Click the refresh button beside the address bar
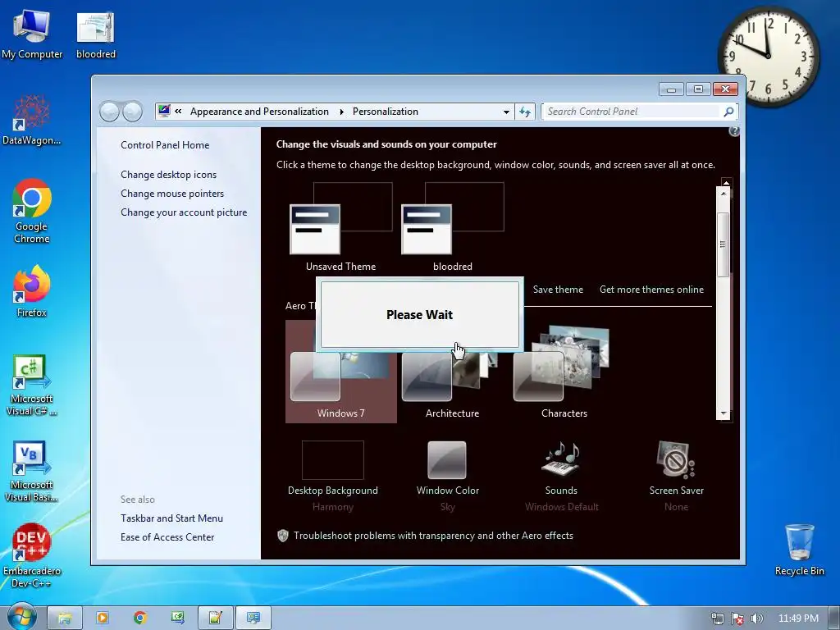This screenshot has height=630, width=840. pos(524,112)
